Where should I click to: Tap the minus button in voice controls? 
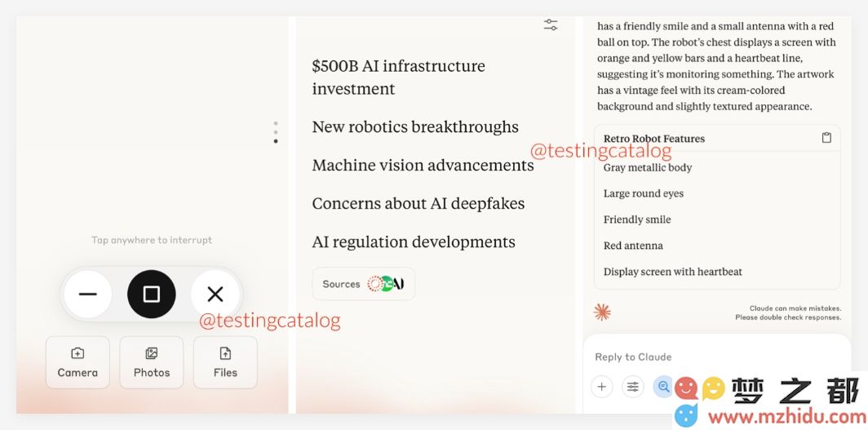point(87,295)
